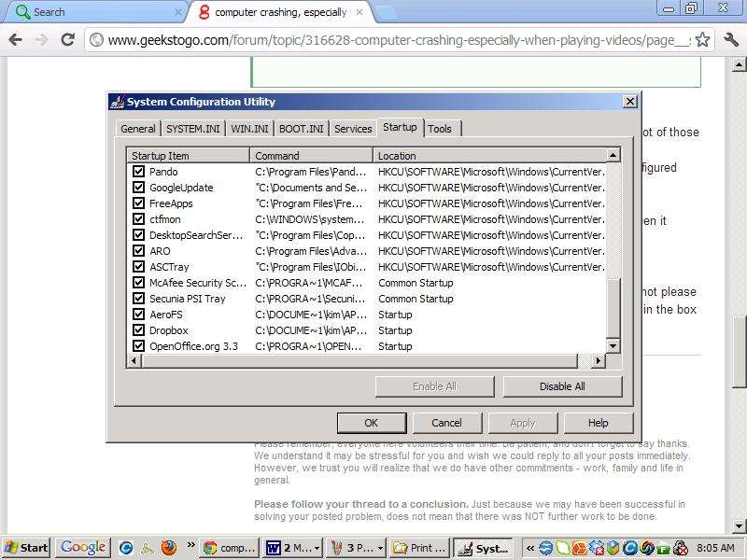Image resolution: width=747 pixels, height=560 pixels.
Task: Sort by the Command column header
Action: pyautogui.click(x=311, y=156)
